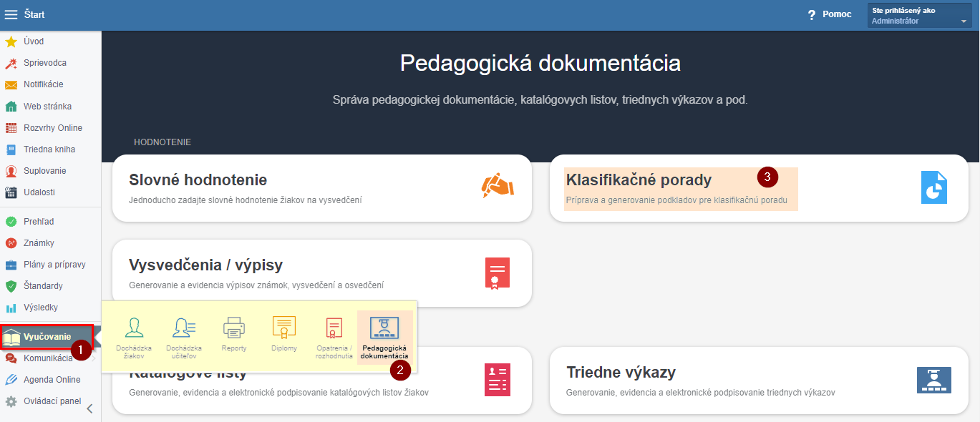Click the Triedna kniha book icon
The image size is (980, 422).
pyautogui.click(x=11, y=149)
